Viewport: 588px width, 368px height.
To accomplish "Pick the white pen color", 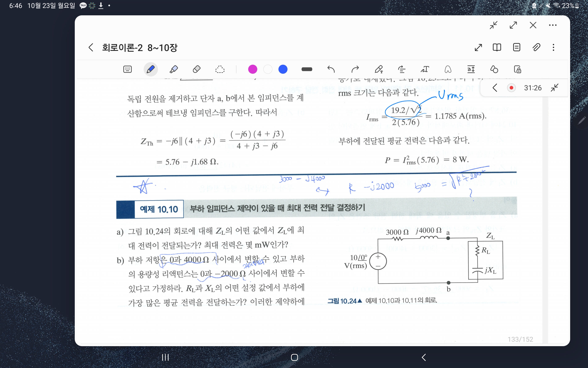I will 268,69.
